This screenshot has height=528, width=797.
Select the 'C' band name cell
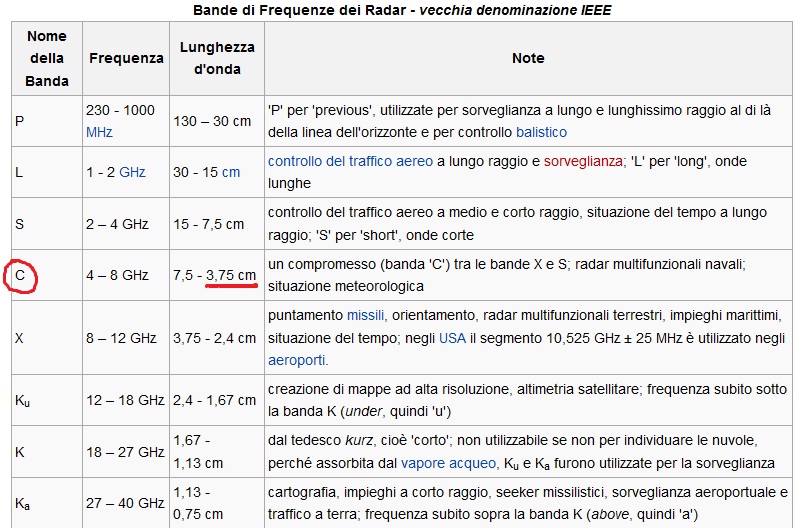pos(47,275)
